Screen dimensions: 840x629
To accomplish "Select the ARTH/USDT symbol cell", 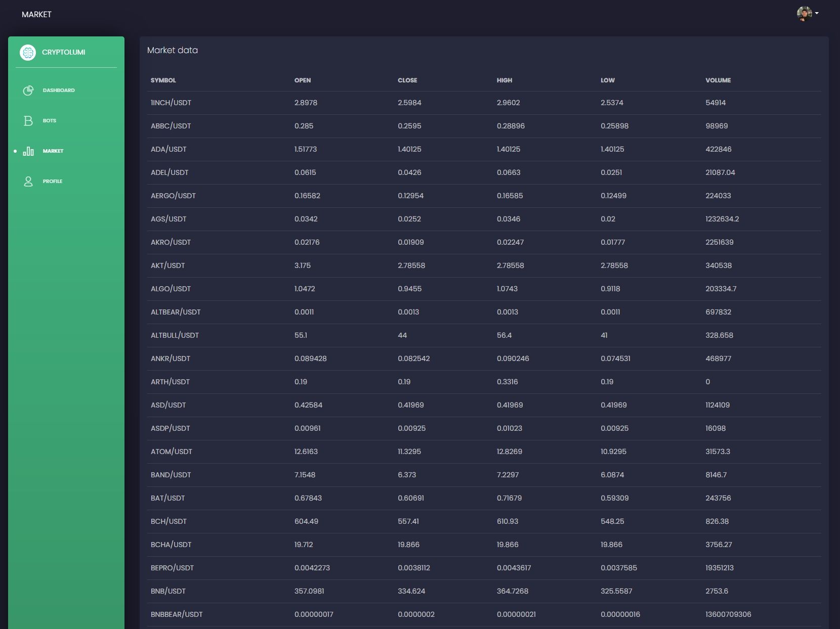I will [170, 382].
